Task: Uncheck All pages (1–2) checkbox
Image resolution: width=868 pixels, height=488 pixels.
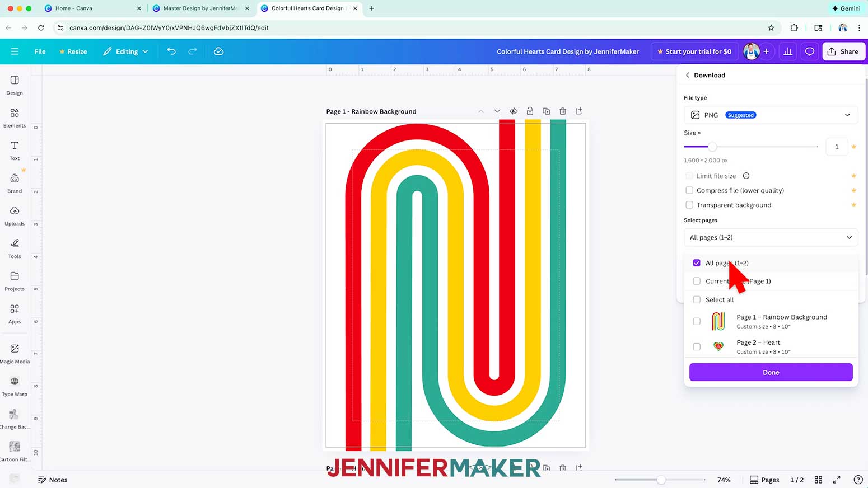Action: point(697,263)
